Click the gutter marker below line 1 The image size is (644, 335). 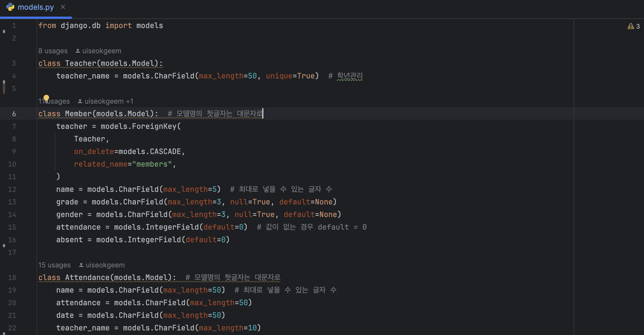(x=4, y=31)
